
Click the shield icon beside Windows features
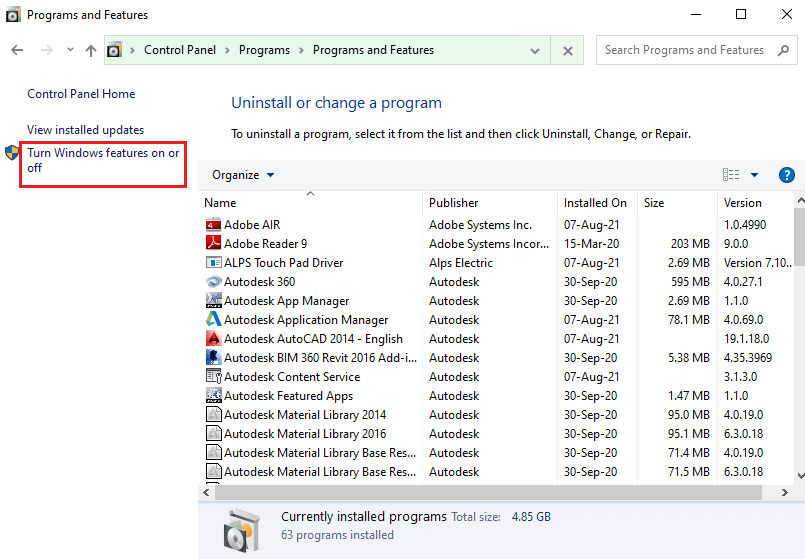click(12, 153)
